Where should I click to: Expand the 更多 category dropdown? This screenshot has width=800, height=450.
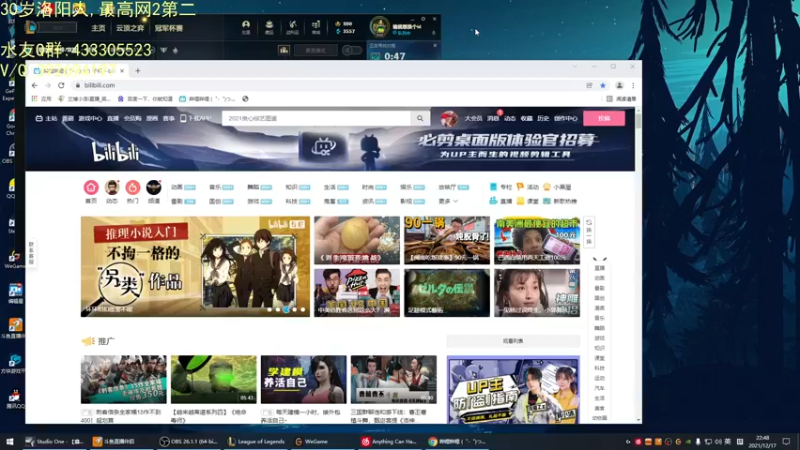[x=448, y=201]
